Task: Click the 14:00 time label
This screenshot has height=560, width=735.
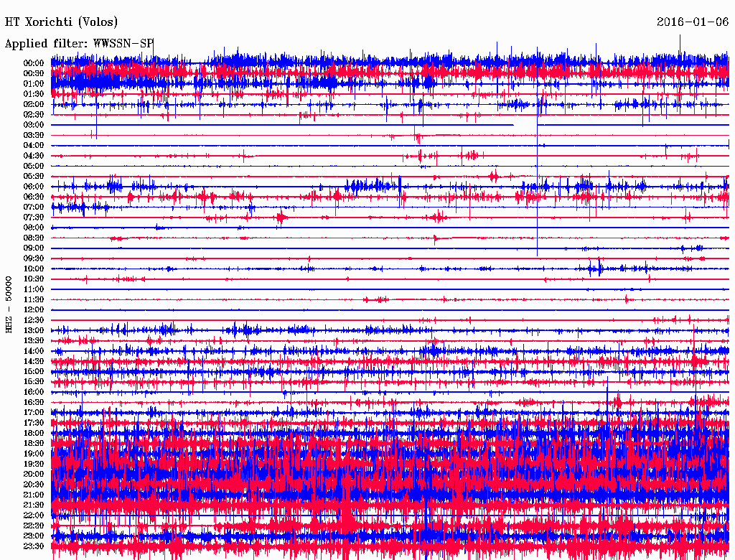Action: (34, 351)
